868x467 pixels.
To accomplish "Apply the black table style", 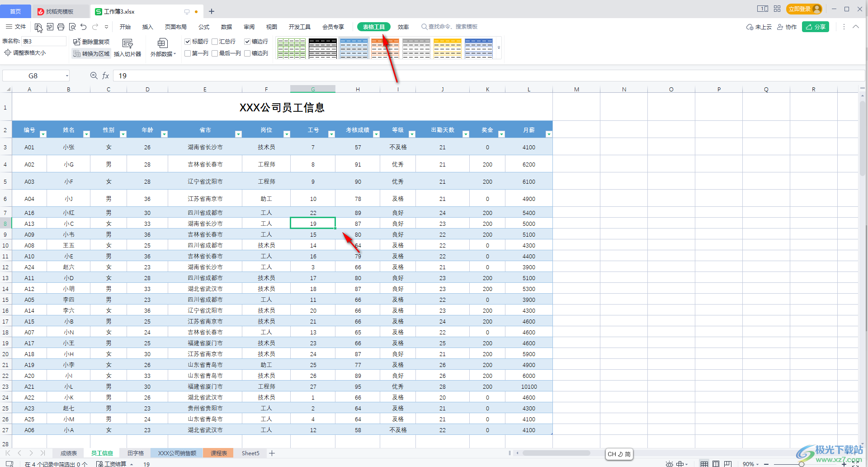I will click(323, 48).
